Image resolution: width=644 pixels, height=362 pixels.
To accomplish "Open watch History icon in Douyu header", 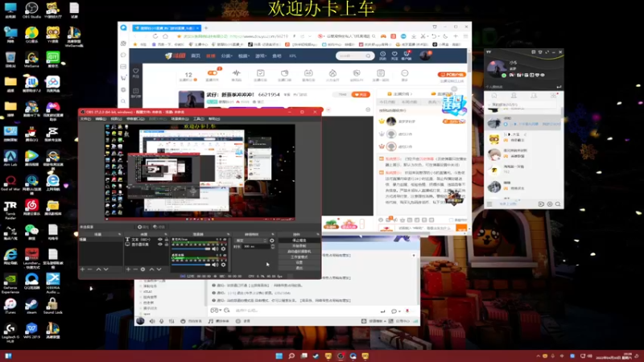I will [382, 56].
